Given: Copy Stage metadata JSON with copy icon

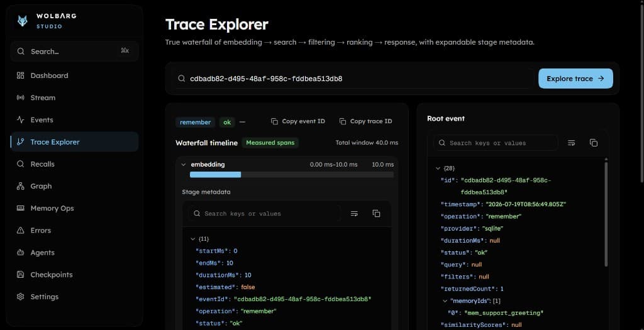Looking at the screenshot, I should click(x=376, y=214).
